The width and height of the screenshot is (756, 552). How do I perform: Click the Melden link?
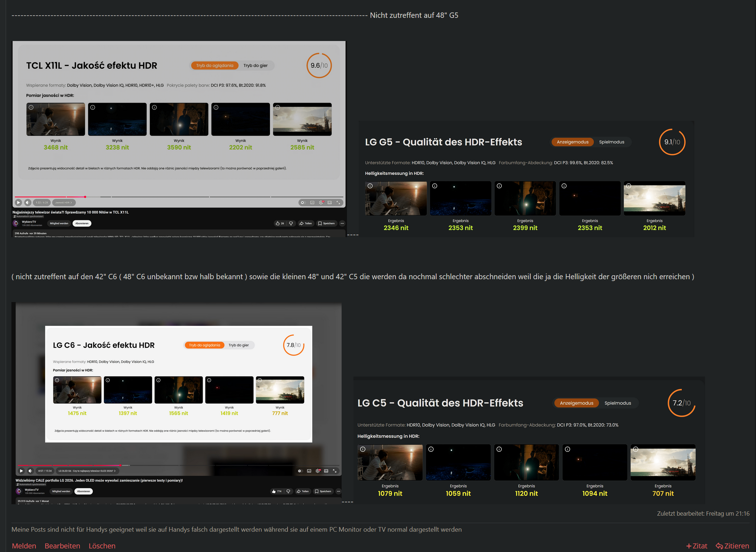pos(24,546)
